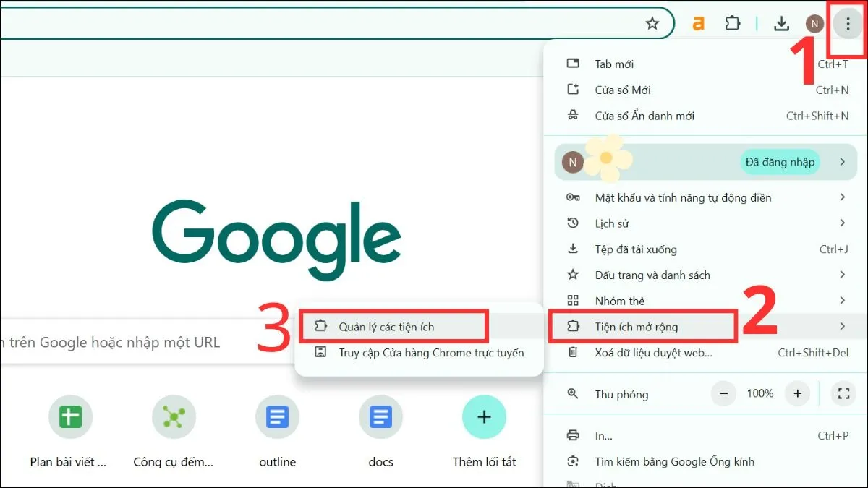Click 'Thêm lối tắt' plus button
Screen dimensions: 868x488
click(x=484, y=417)
